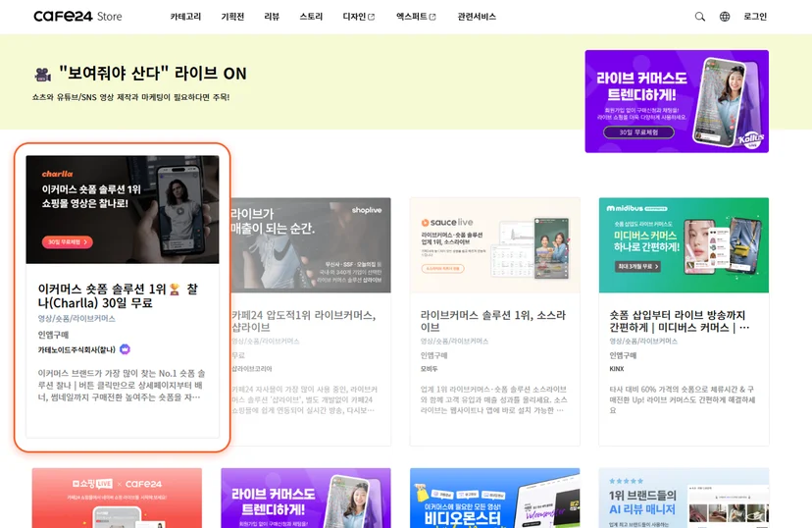Open the 비디오몬스터 blue card
Image resolution: width=812 pixels, height=528 pixels.
494,498
